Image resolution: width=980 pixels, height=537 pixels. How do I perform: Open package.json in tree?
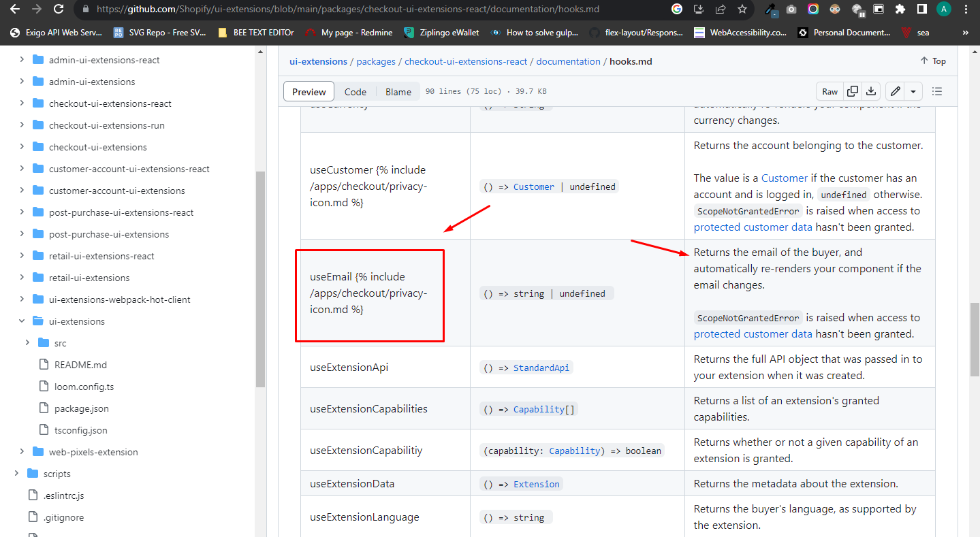tap(82, 408)
